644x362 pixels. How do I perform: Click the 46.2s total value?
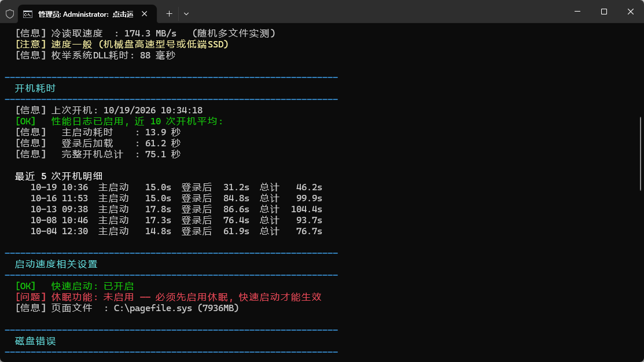point(309,187)
